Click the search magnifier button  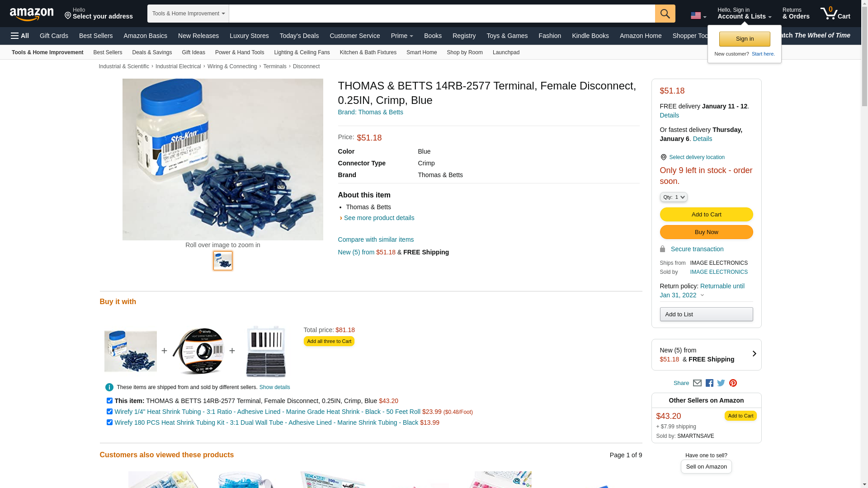(665, 14)
